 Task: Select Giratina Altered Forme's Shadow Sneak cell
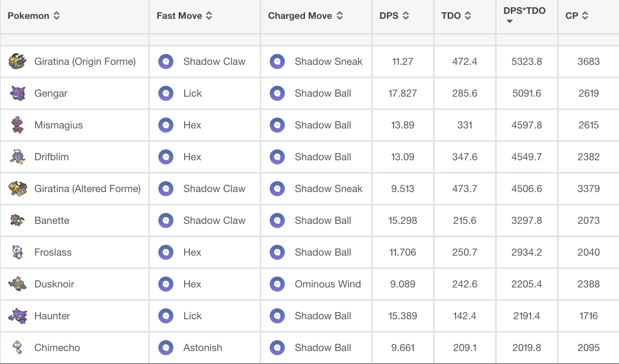pyautogui.click(x=328, y=189)
